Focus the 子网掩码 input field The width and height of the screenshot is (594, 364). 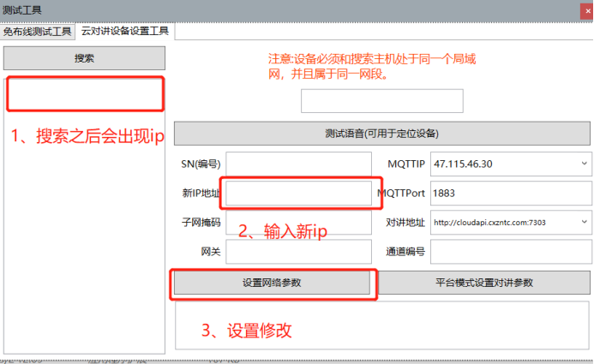[x=298, y=222]
